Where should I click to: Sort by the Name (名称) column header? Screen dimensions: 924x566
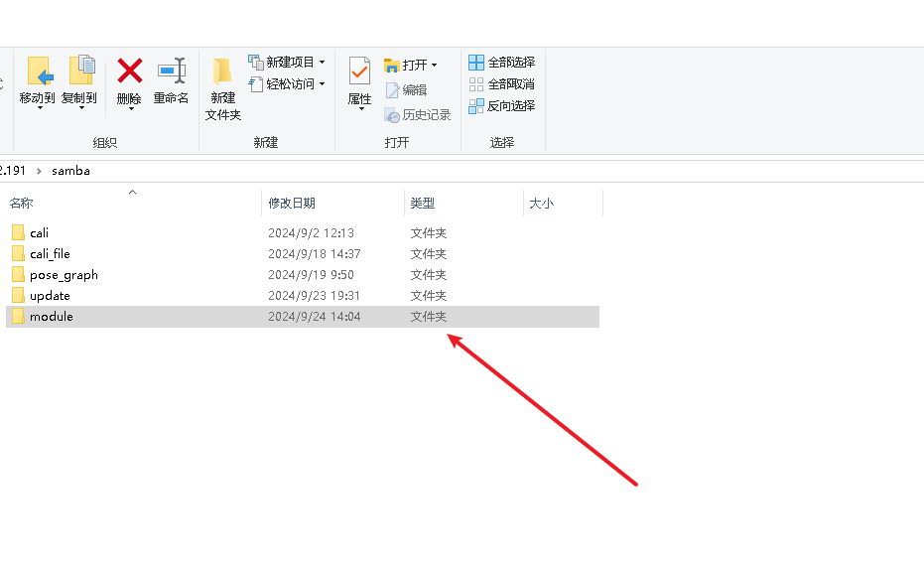click(x=21, y=204)
